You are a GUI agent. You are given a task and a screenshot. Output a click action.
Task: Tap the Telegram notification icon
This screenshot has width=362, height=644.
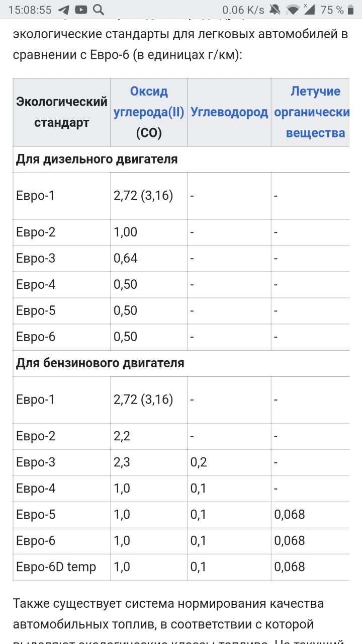click(63, 10)
